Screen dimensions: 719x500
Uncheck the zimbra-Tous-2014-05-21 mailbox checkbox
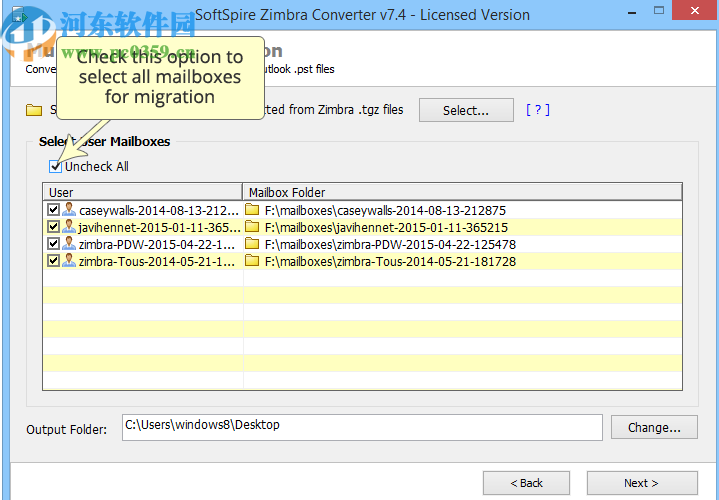[x=53, y=261]
